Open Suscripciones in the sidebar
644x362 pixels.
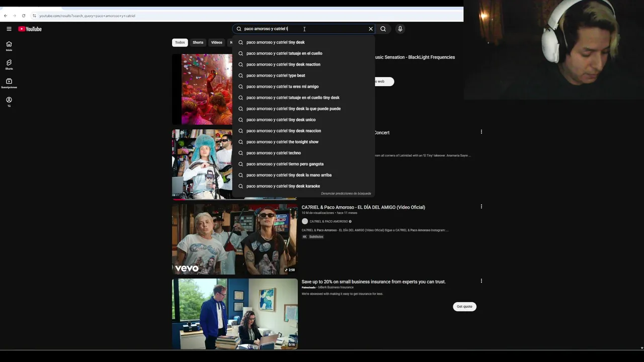tap(9, 83)
